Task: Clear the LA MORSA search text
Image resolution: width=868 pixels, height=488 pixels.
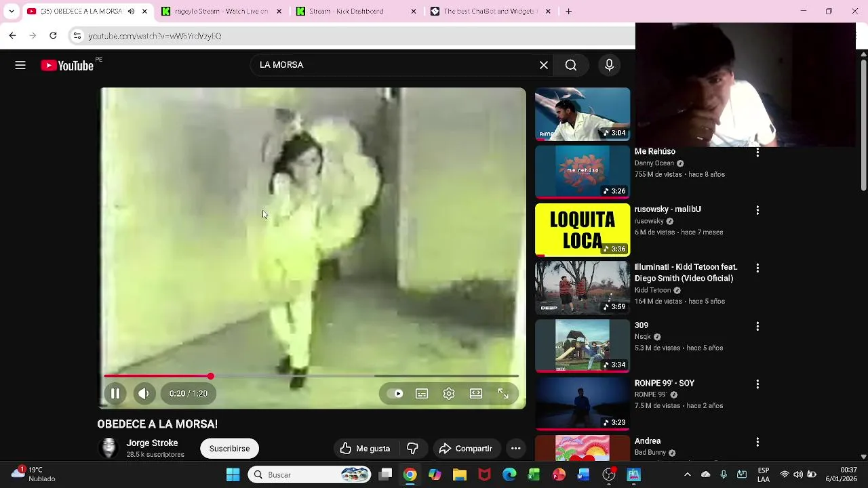Action: (544, 65)
